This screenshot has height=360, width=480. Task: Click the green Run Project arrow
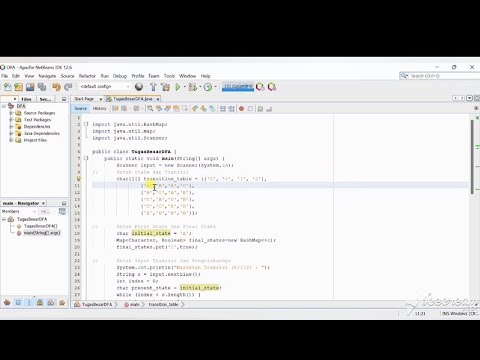(178, 87)
